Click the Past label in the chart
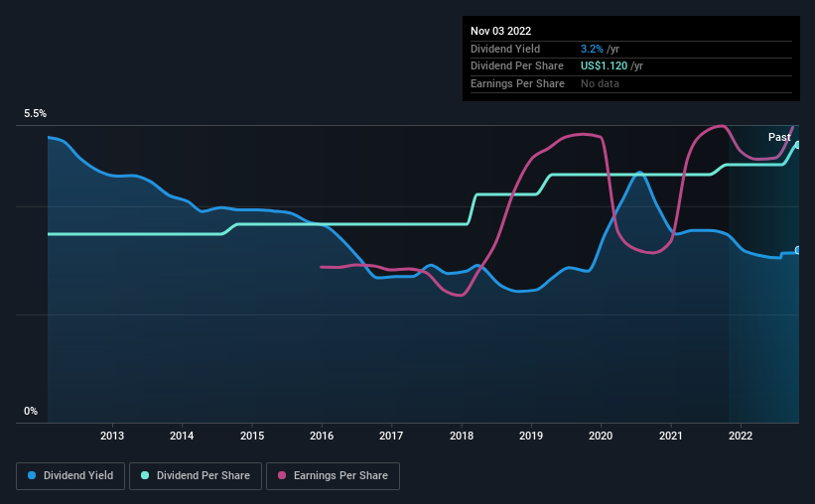The width and height of the screenshot is (815, 504). tap(779, 137)
